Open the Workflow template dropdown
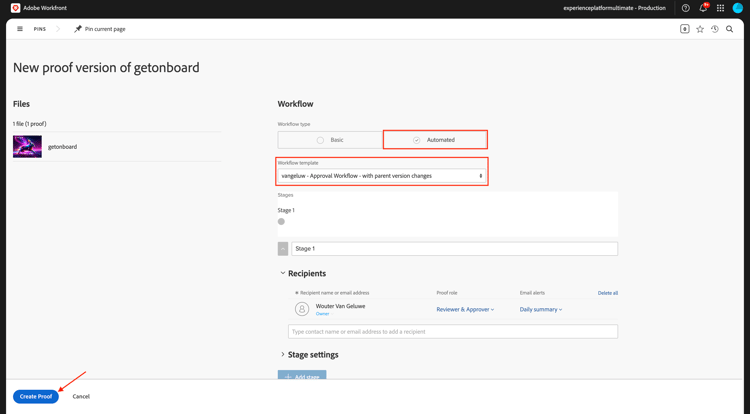The image size is (750, 414). pos(382,176)
